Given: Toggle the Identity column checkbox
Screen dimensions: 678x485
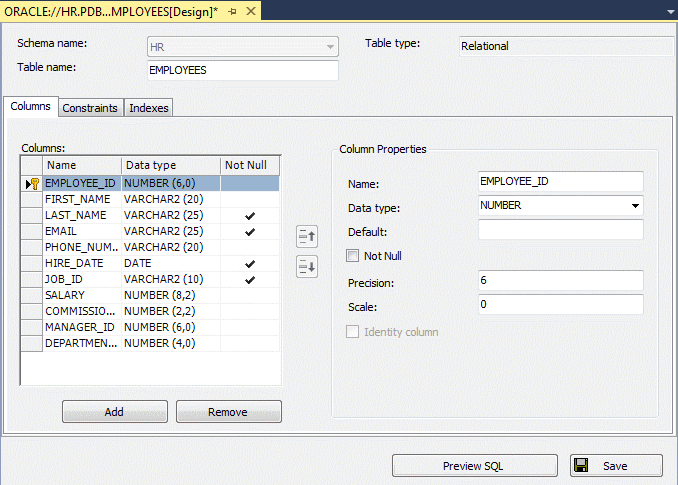Looking at the screenshot, I should click(x=352, y=332).
